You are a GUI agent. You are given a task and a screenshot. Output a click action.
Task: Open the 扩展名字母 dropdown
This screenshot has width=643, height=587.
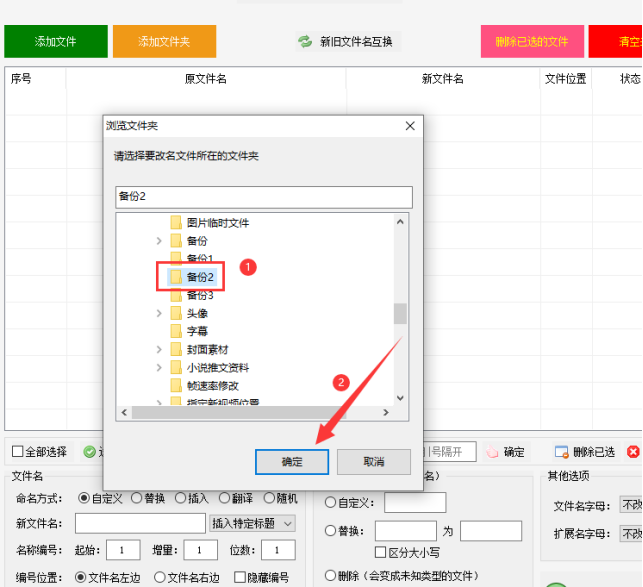pyautogui.click(x=631, y=533)
